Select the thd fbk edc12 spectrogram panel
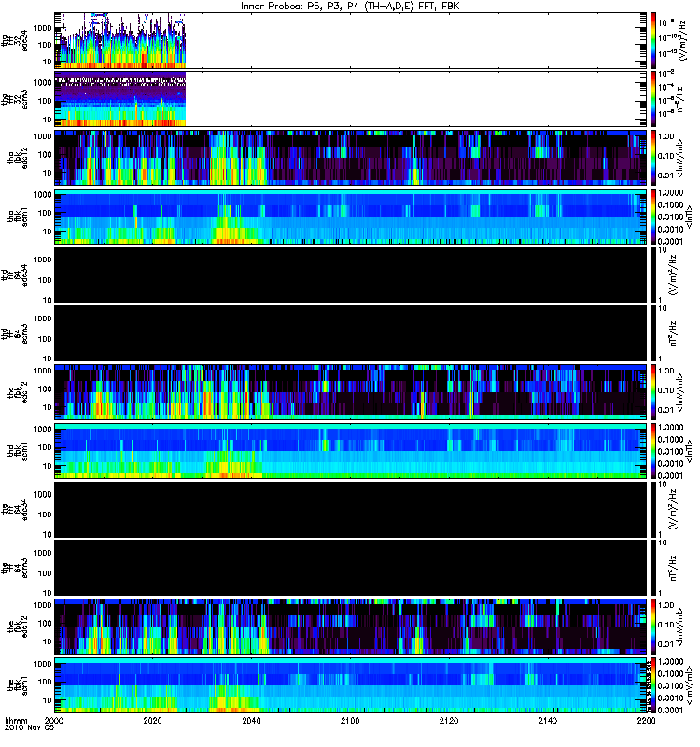700x747 pixels. coord(351,392)
